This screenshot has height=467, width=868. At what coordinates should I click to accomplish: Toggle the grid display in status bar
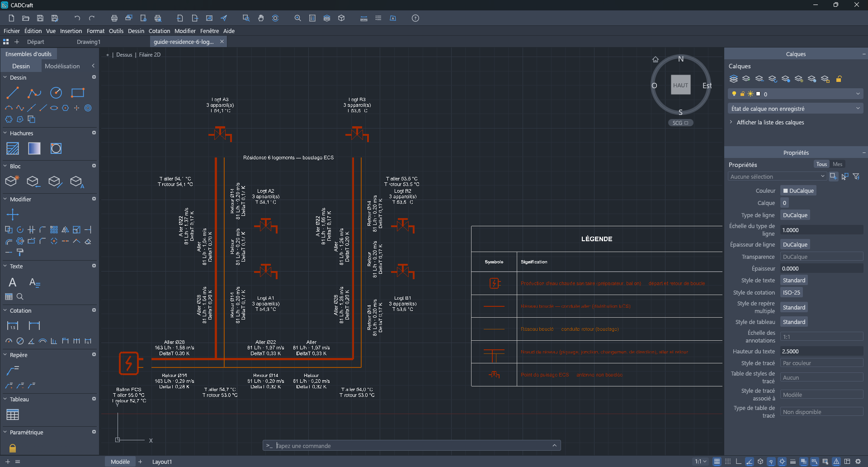(717, 462)
